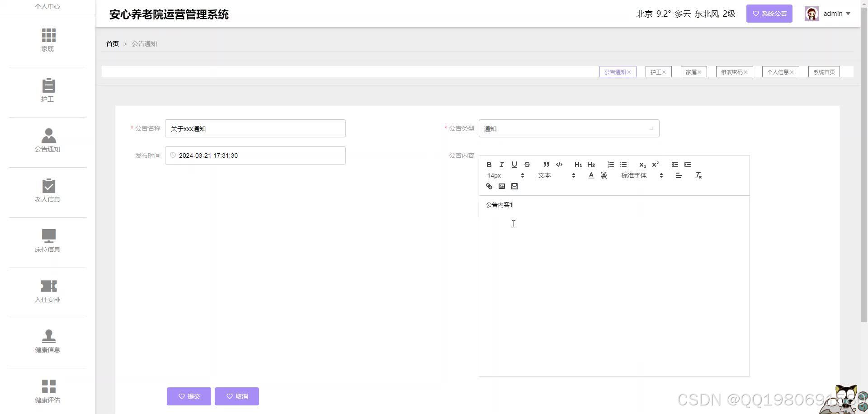Toggle underline formatting

pyautogui.click(x=514, y=165)
